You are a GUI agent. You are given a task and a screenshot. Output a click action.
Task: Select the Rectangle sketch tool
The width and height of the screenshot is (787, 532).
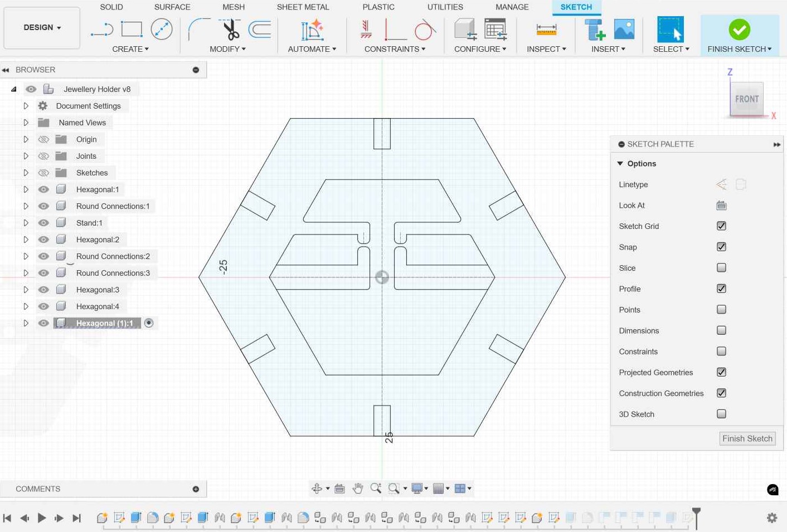point(132,29)
